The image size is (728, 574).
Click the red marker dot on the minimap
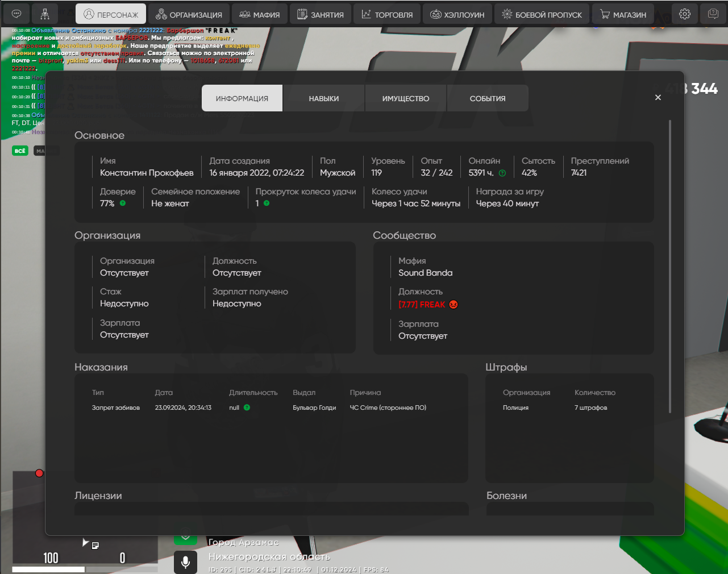pos(39,473)
